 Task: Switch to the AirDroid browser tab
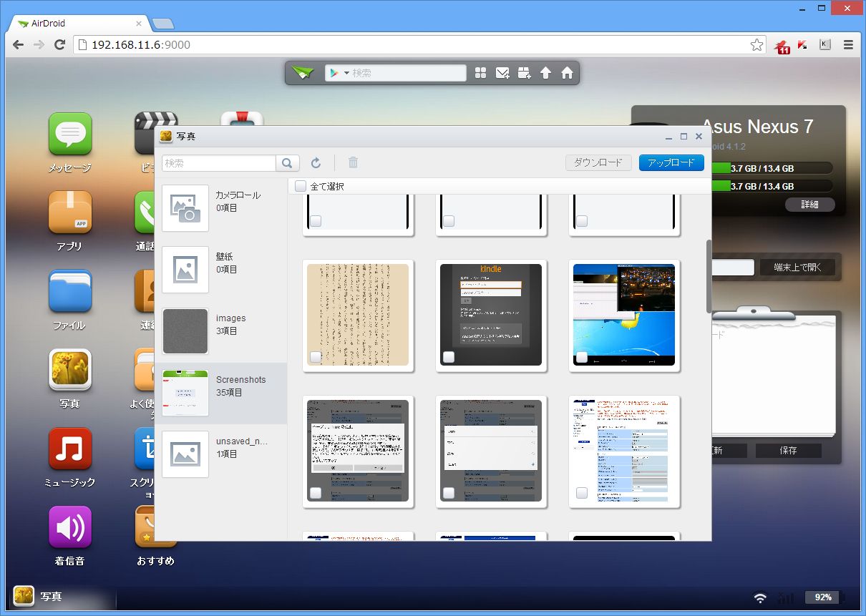[x=79, y=23]
